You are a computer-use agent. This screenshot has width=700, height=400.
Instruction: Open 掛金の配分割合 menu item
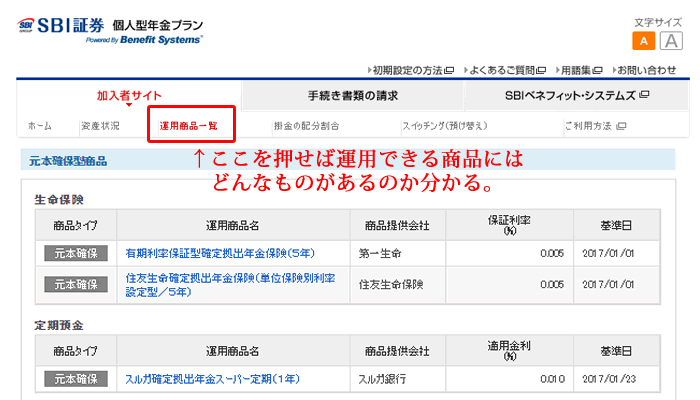(x=305, y=126)
